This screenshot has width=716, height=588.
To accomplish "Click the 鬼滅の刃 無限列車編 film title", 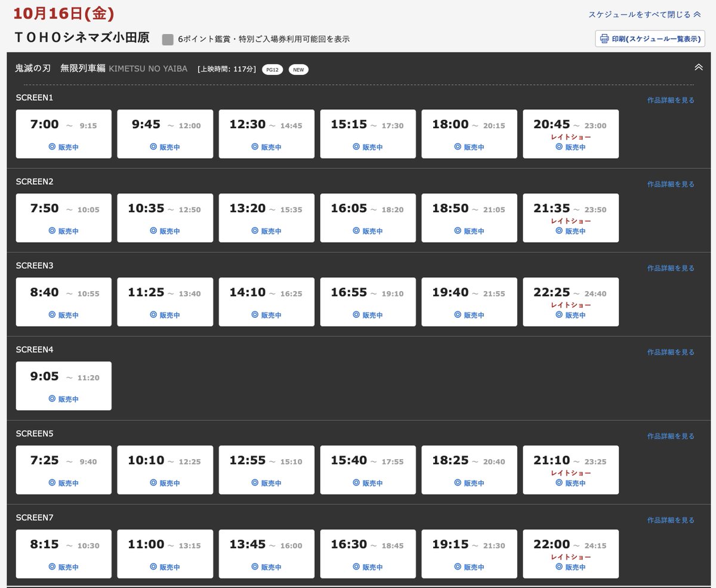I will tap(60, 69).
